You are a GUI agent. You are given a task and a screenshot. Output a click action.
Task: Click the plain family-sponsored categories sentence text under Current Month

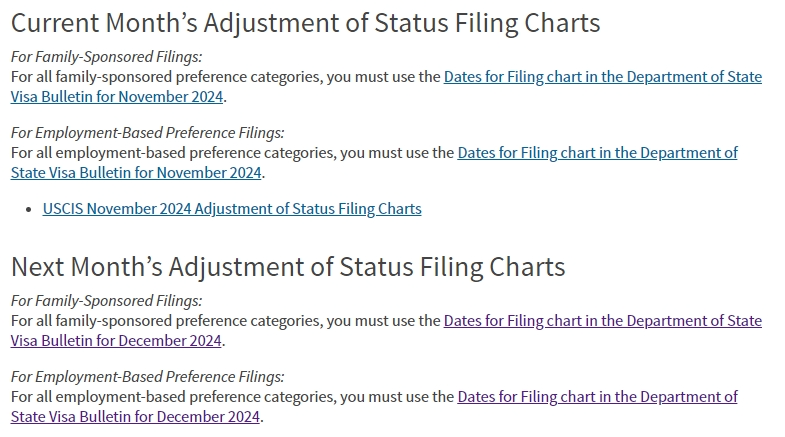click(x=225, y=77)
